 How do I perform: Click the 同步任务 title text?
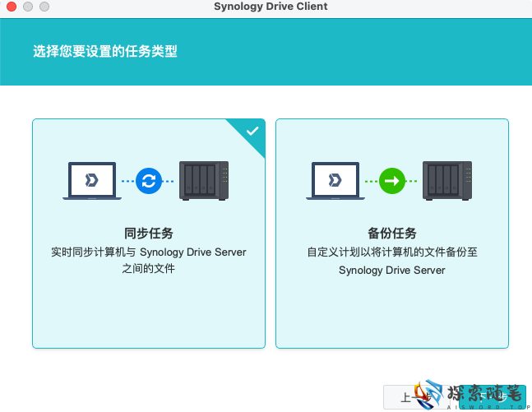pyautogui.click(x=149, y=234)
